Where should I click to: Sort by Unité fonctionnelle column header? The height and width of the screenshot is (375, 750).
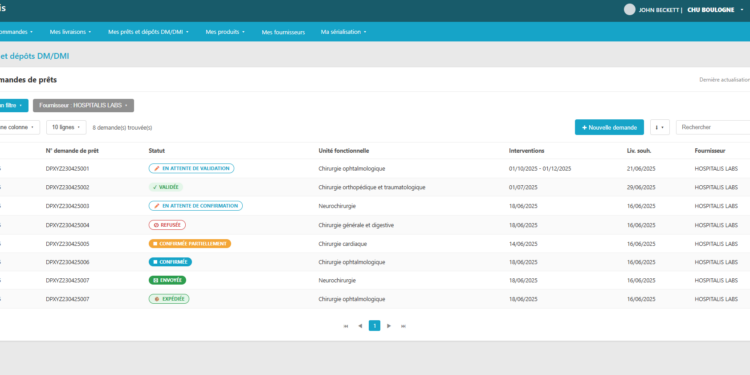(343, 151)
